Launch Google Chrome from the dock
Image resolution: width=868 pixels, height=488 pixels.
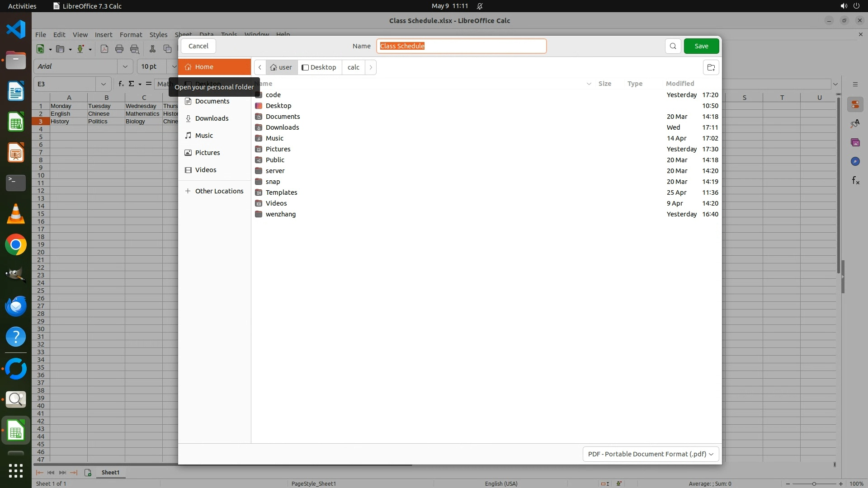point(16,245)
